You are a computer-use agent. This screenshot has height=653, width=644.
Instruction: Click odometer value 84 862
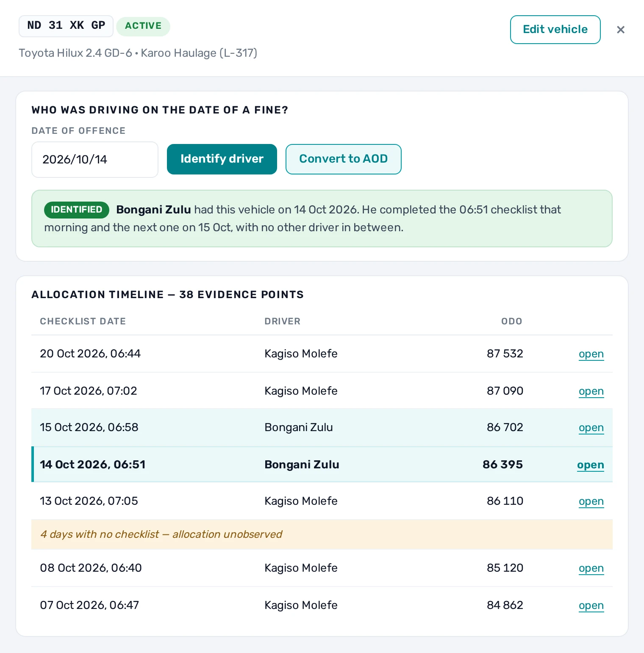tap(505, 605)
